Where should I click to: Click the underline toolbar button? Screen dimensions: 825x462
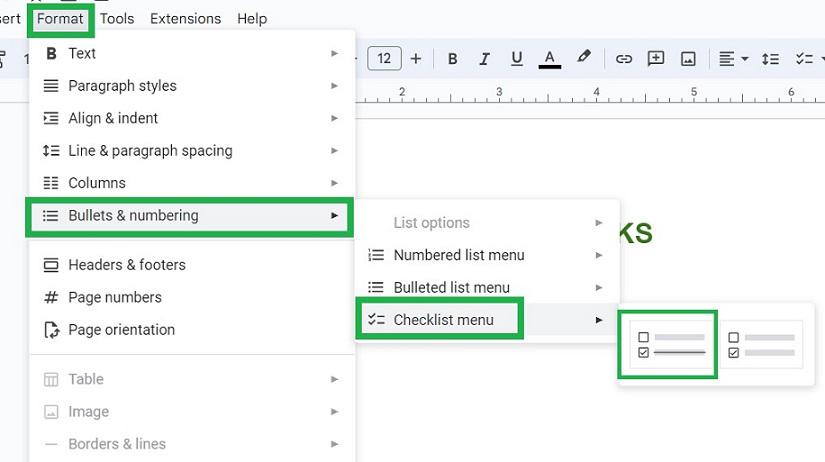[517, 59]
